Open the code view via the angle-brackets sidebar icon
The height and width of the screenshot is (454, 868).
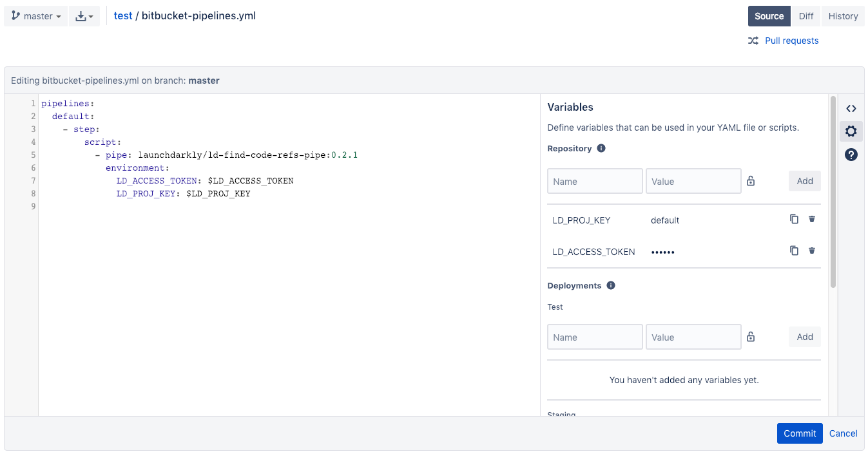(851, 108)
